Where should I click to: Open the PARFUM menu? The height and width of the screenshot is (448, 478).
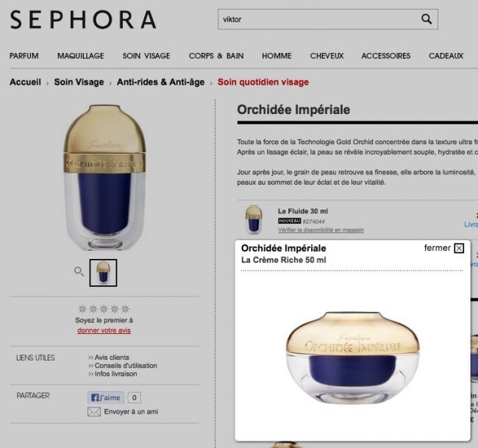[24, 56]
